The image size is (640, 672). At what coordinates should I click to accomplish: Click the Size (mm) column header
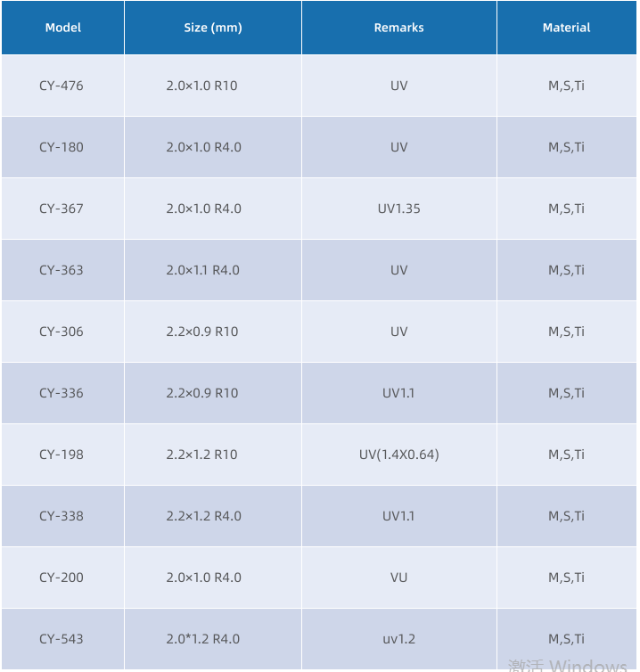213,28
